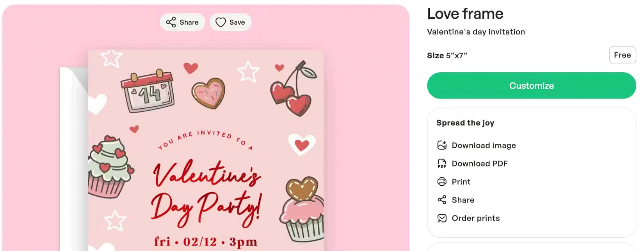The image size is (644, 251).
Task: Click the share icon in Spread the joy
Action: [442, 200]
